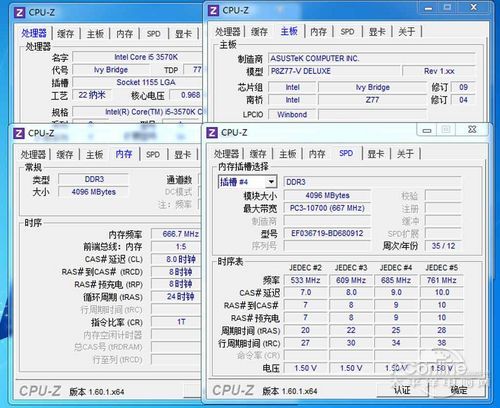
Task: Select the SPD tab in the SPD window
Action: pyautogui.click(x=346, y=153)
